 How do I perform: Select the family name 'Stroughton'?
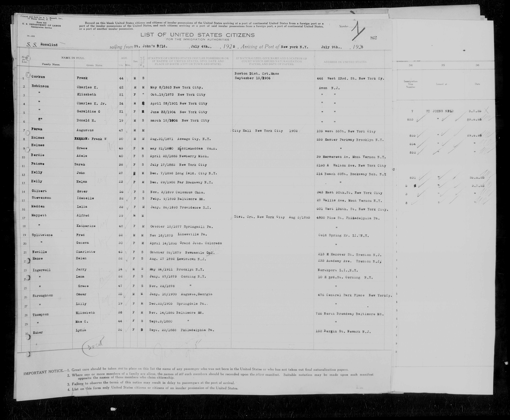tap(43, 295)
